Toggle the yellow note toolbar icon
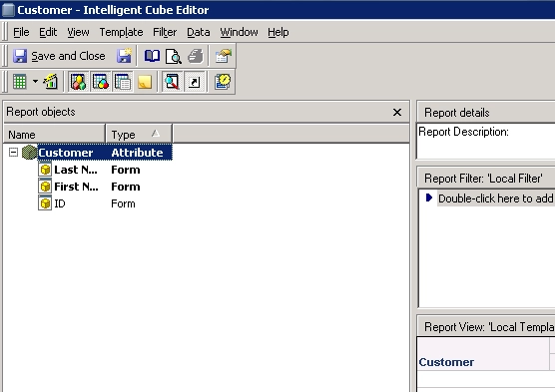This screenshot has height=392, width=555. tap(145, 82)
